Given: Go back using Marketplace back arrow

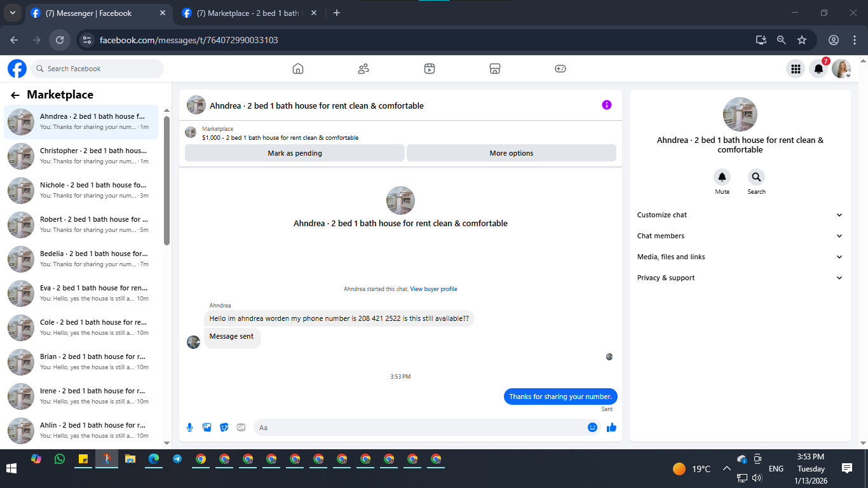Looking at the screenshot, I should [15, 95].
